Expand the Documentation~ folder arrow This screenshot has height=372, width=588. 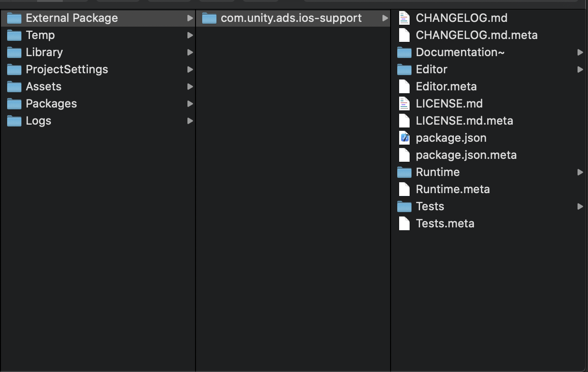pyautogui.click(x=580, y=52)
